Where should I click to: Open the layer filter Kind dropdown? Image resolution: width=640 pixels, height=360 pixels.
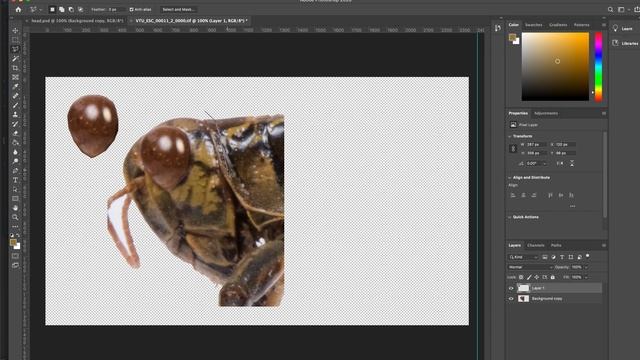coord(524,257)
